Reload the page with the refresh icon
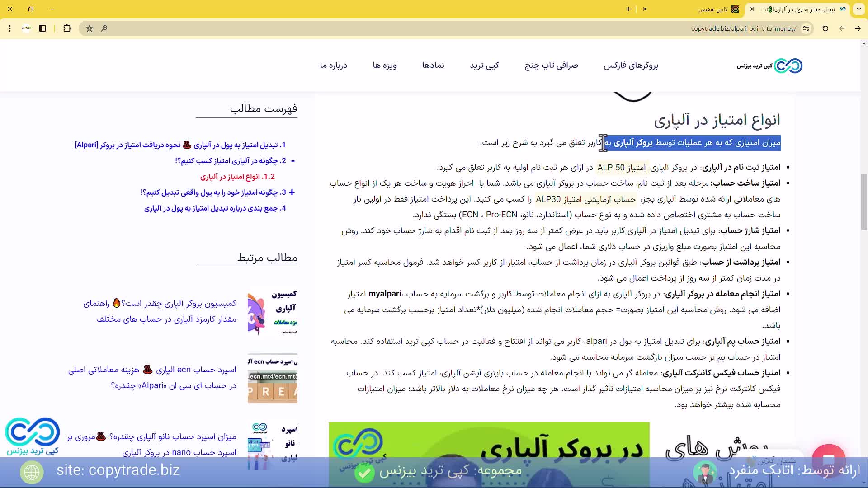 click(x=826, y=28)
